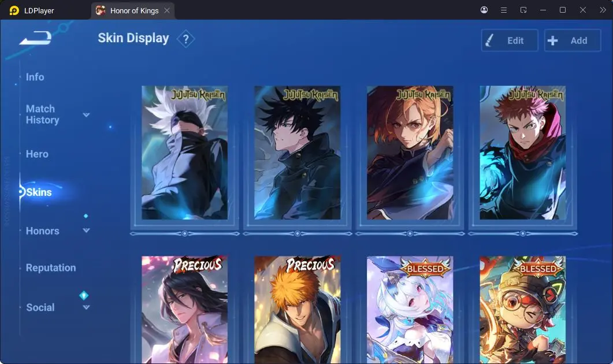Click the Add button
This screenshot has width=613, height=364.
click(x=573, y=40)
